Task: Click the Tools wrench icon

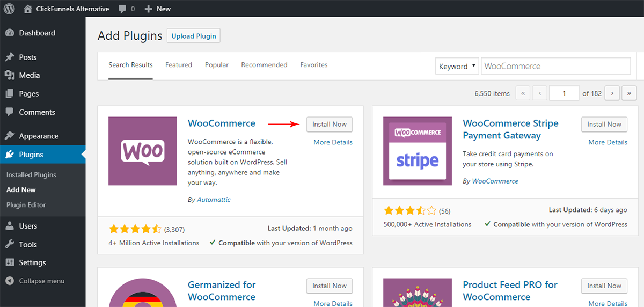Action: (10, 244)
